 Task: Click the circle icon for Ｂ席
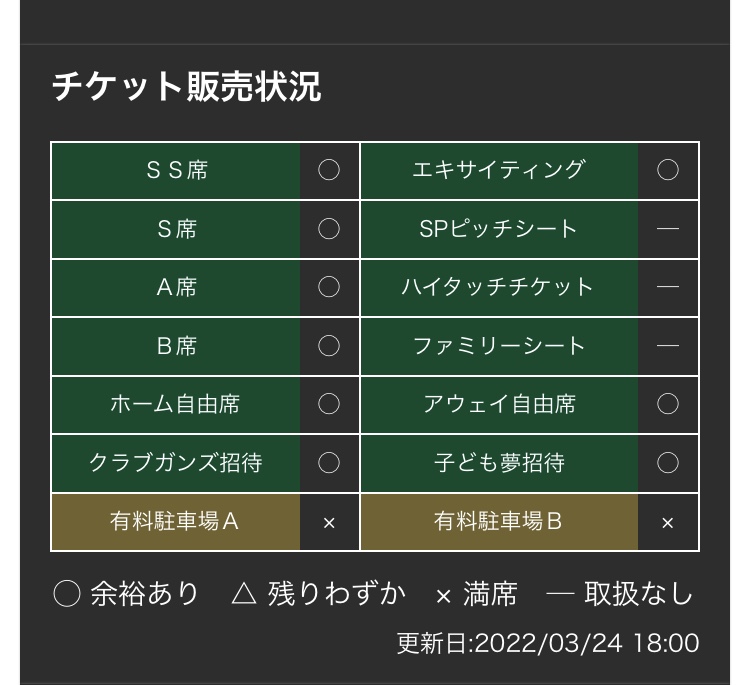329,345
